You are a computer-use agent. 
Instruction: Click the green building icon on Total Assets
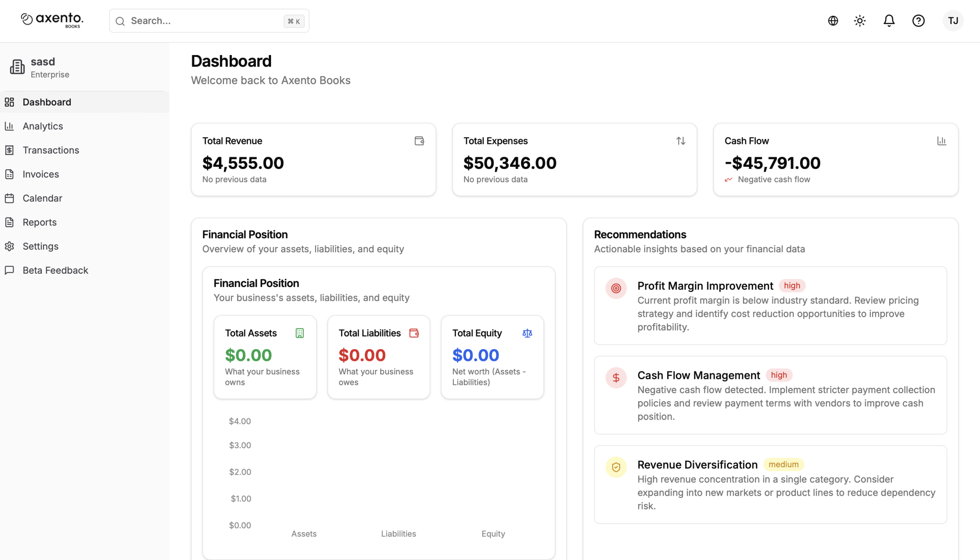300,333
